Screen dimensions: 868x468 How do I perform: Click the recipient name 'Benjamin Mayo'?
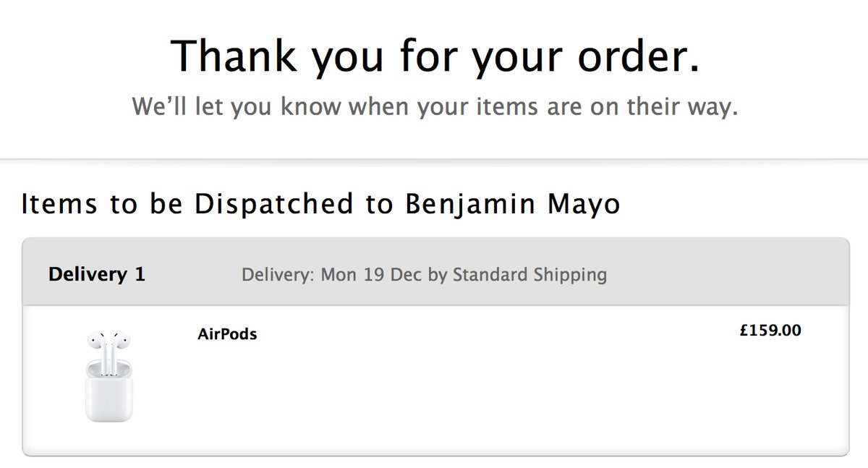point(512,205)
